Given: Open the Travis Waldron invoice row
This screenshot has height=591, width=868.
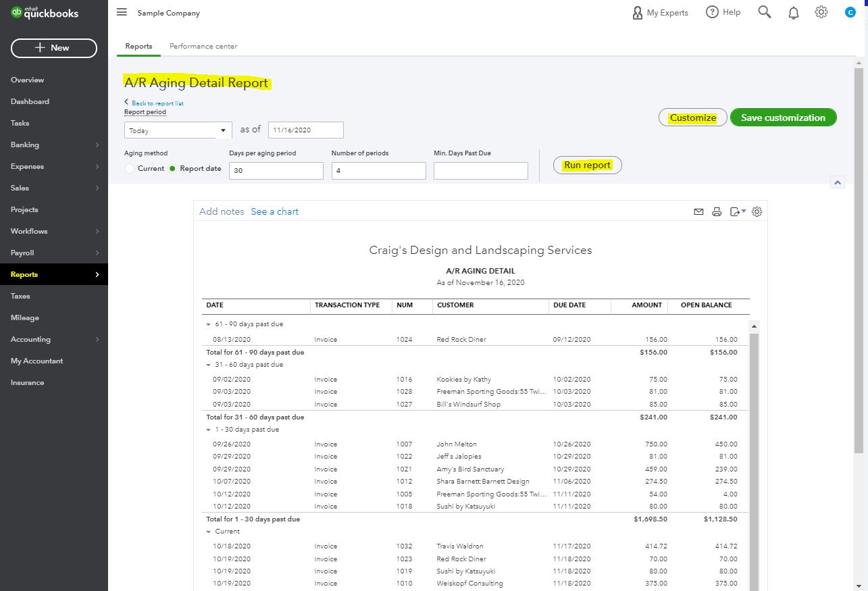Looking at the screenshot, I should coord(476,546).
